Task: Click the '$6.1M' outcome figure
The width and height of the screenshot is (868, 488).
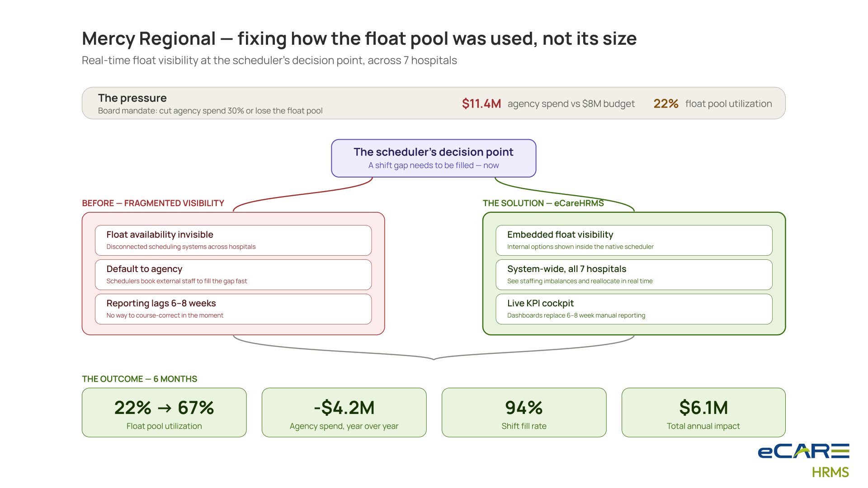Action: tap(703, 408)
